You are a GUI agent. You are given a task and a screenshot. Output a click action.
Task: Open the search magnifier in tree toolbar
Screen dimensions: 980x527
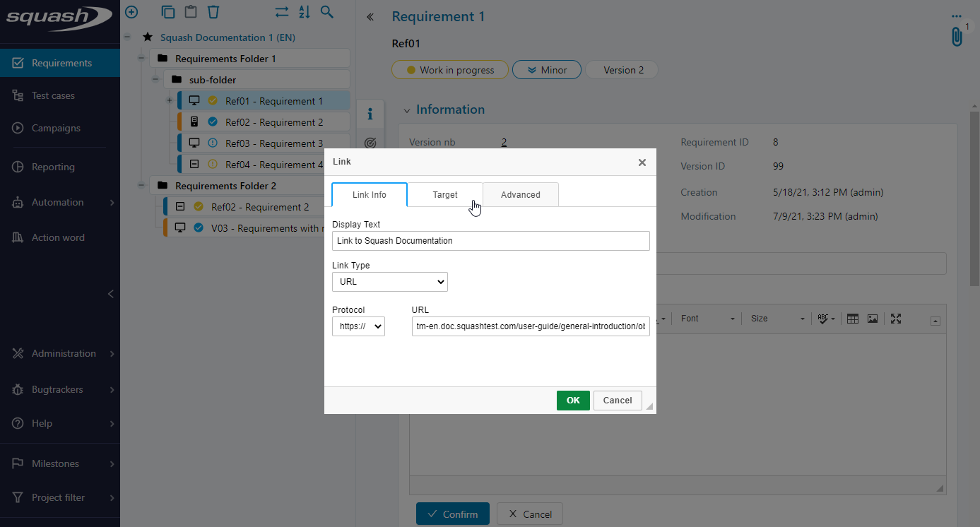point(326,12)
